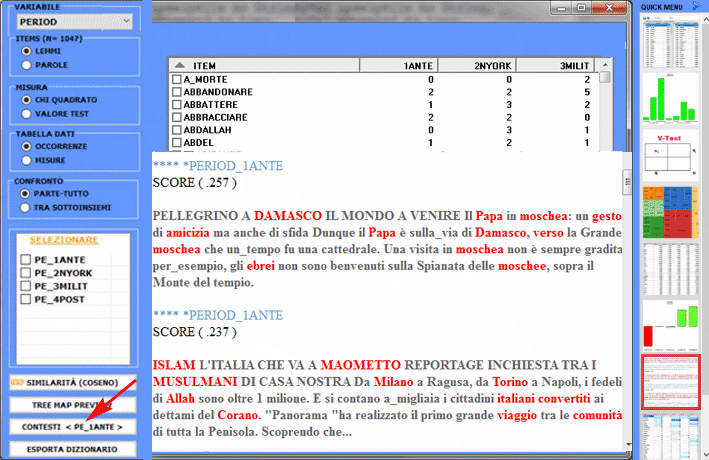Open the bottom blue table thumbnail
The height and width of the screenshot is (460, 709).
[x=671, y=436]
